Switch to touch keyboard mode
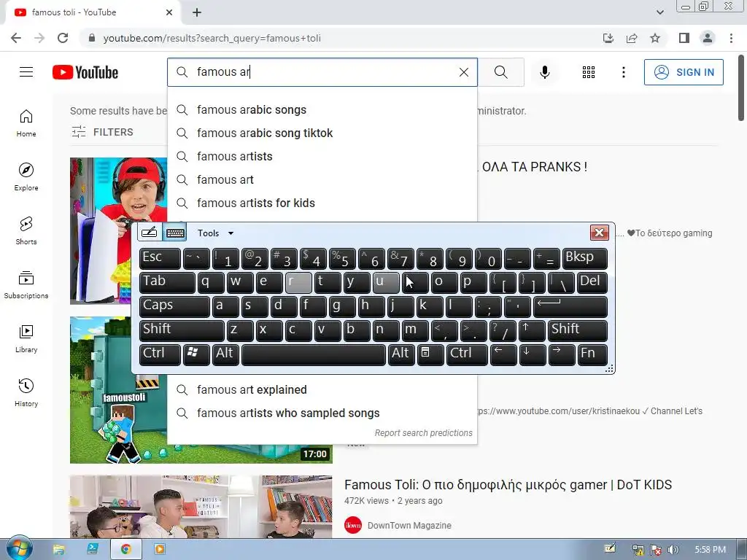This screenshot has width=747, height=560. click(175, 233)
